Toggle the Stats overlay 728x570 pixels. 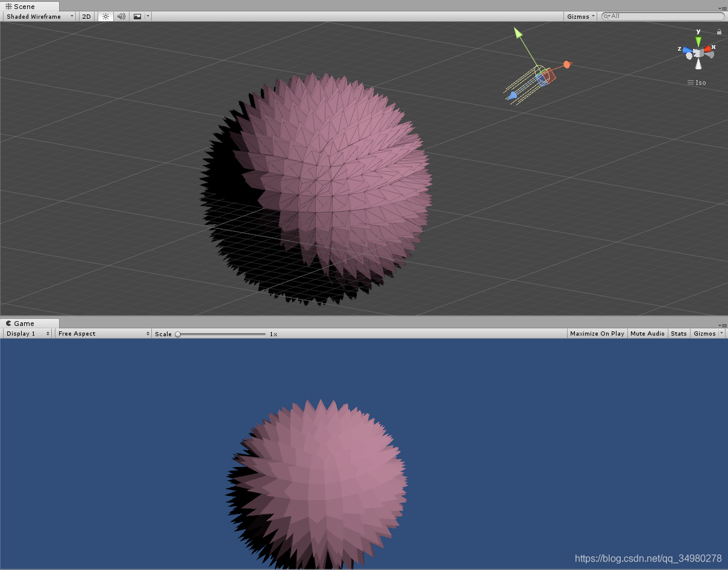tap(679, 333)
